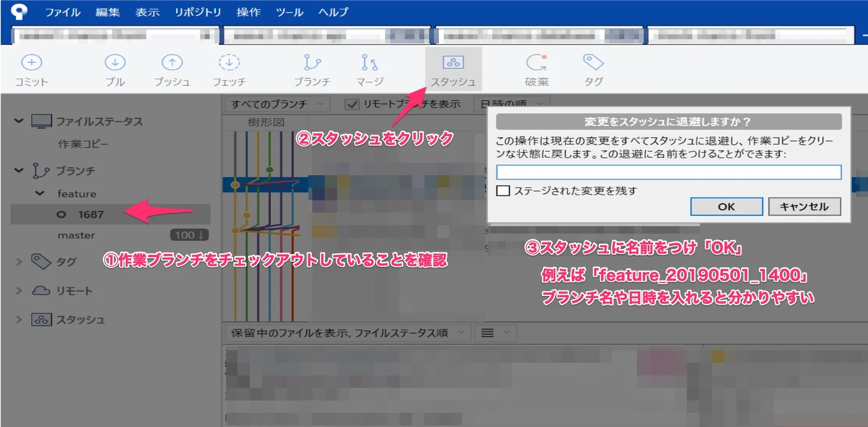
Task: Click the branch icon beside ブランチ sidebar heading
Action: coord(41,171)
